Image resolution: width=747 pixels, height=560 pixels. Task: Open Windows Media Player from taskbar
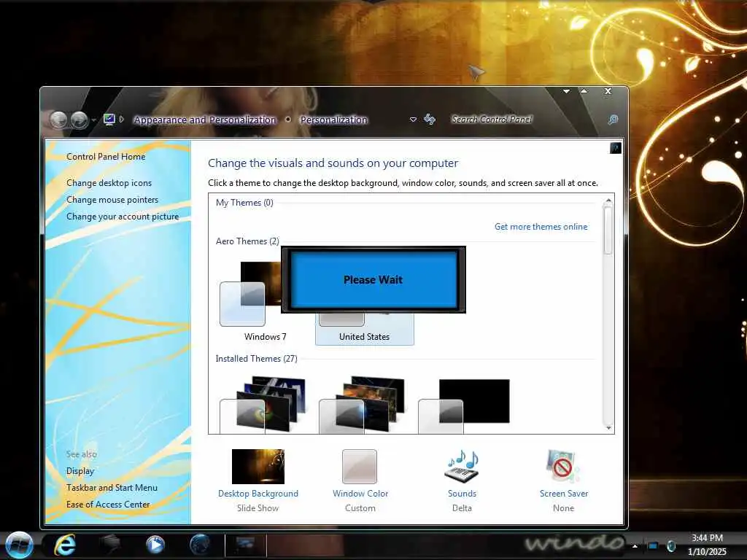coord(155,545)
